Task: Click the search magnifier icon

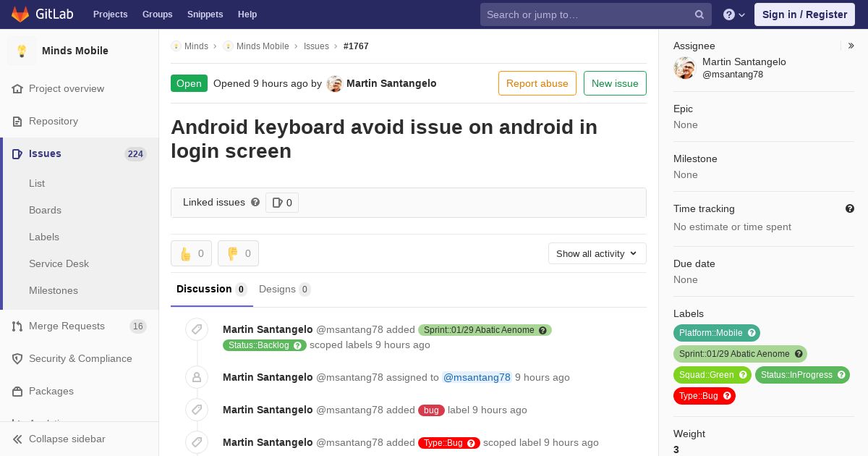Action: (x=699, y=14)
